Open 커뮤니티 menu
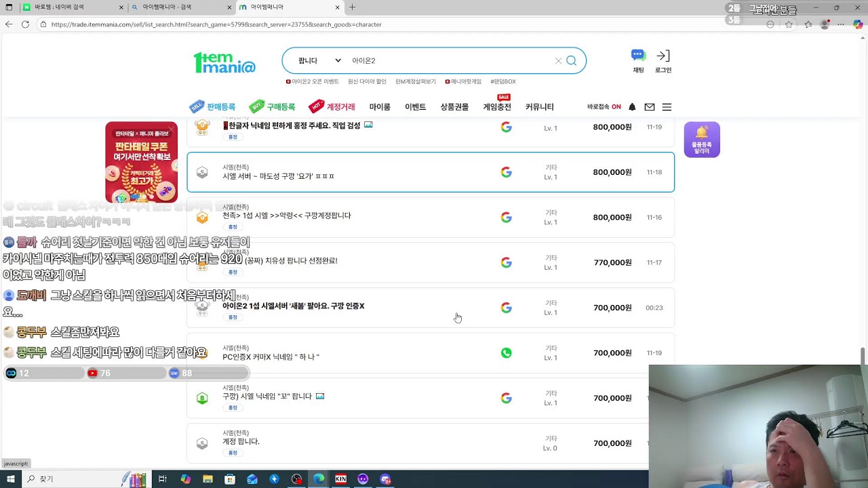 coord(540,107)
